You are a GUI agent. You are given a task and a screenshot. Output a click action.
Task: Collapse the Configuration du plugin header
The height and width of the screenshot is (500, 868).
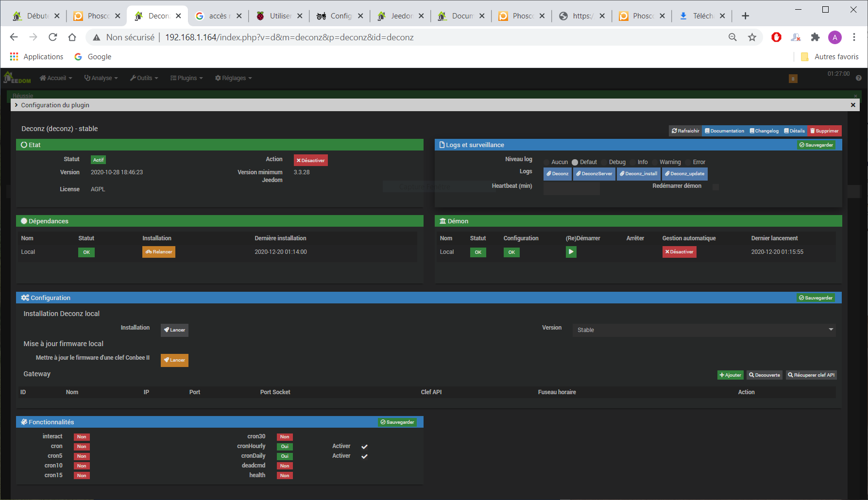(52, 105)
